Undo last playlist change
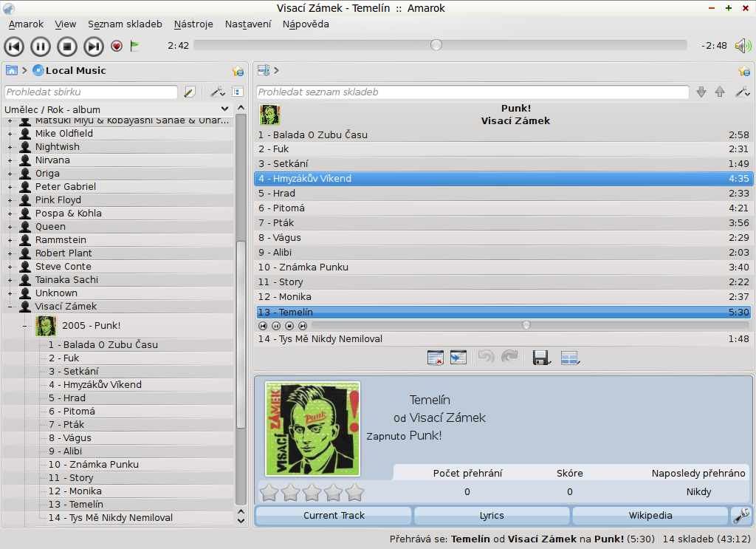Screen dimensions: 756x549 [486, 357]
